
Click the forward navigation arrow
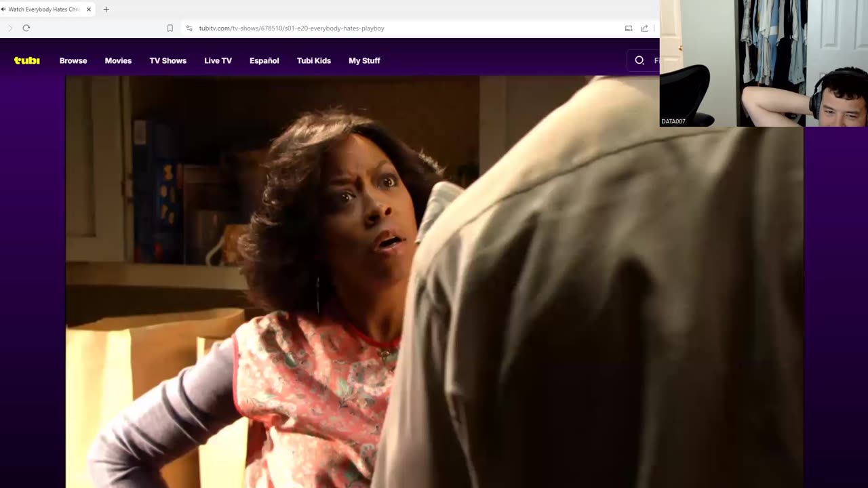(x=9, y=28)
